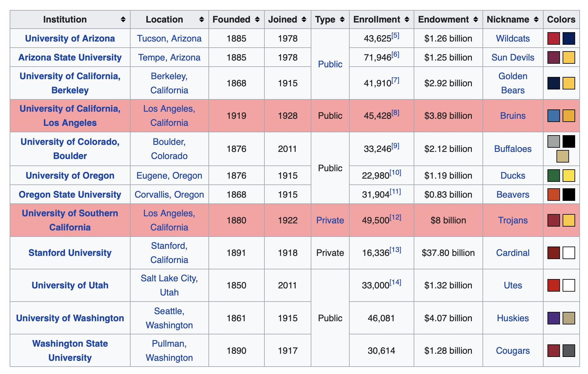588x374 pixels.
Task: Sort by Founded year sort arrows
Action: pos(257,20)
